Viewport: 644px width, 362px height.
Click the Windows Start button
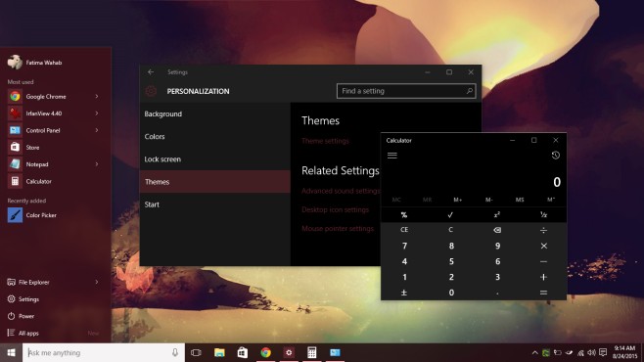pyautogui.click(x=11, y=352)
